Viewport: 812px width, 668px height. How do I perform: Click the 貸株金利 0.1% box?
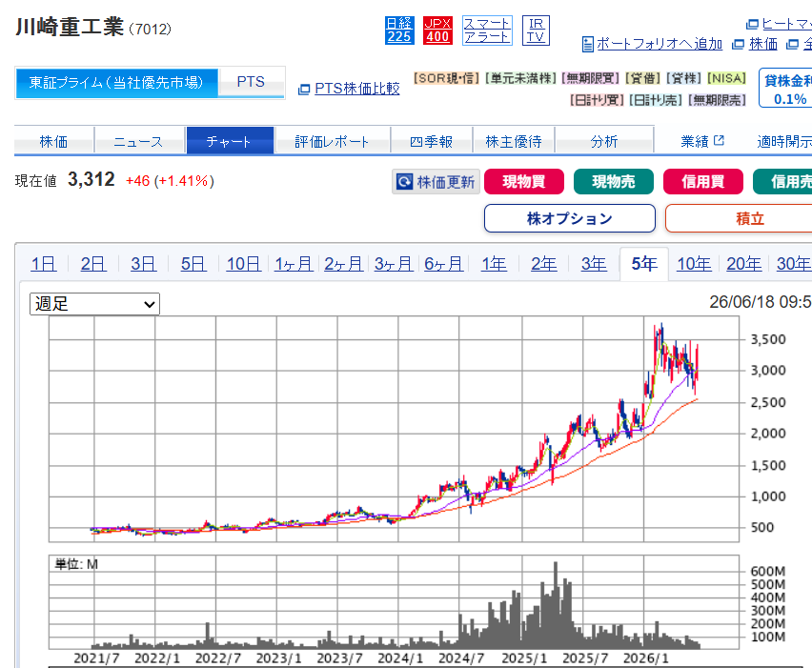click(787, 89)
